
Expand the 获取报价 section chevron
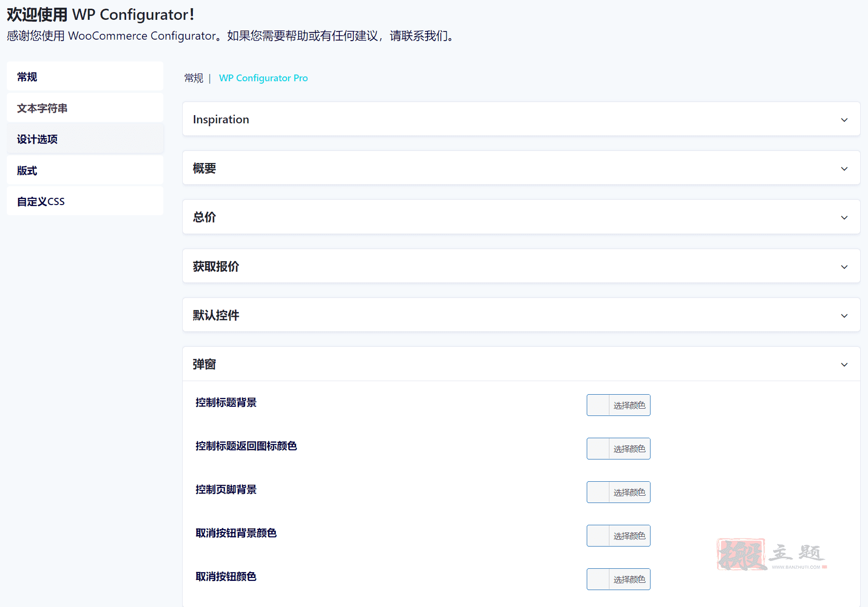click(x=844, y=266)
